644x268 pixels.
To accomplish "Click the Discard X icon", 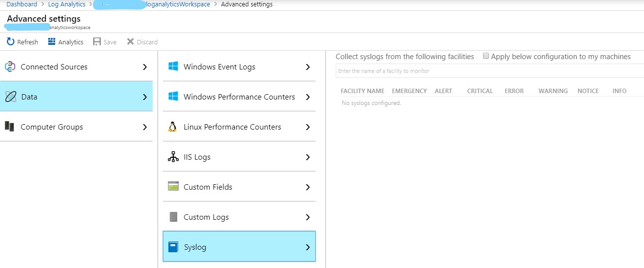I will 130,42.
